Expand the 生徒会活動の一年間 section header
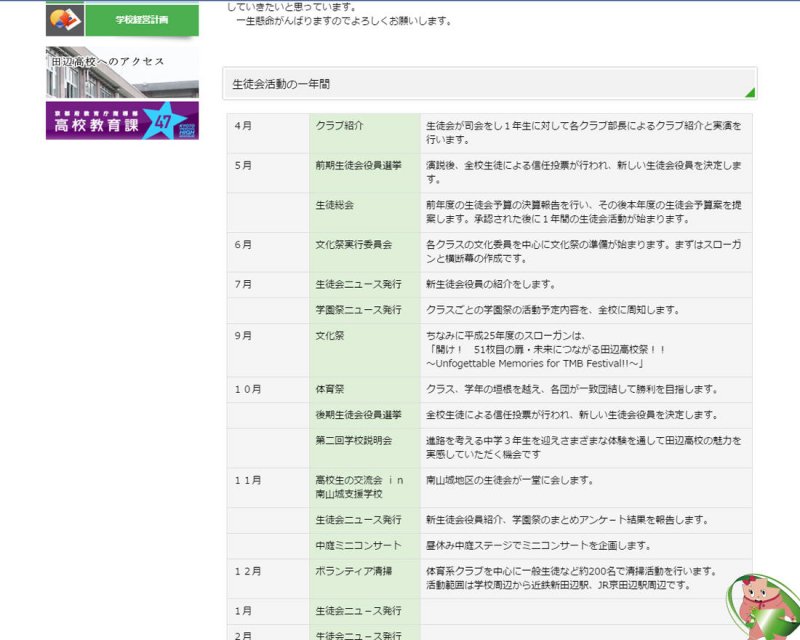This screenshot has width=800, height=640. 488,84
